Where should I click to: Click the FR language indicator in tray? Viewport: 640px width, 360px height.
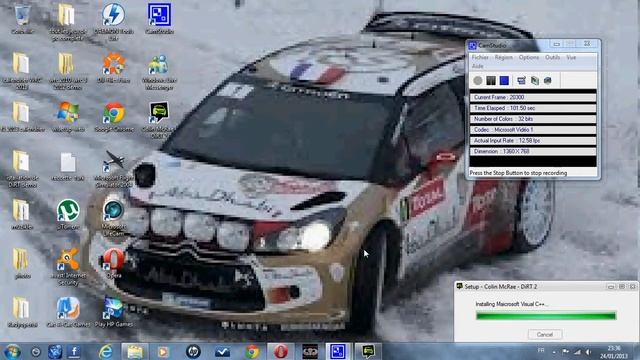[541, 351]
